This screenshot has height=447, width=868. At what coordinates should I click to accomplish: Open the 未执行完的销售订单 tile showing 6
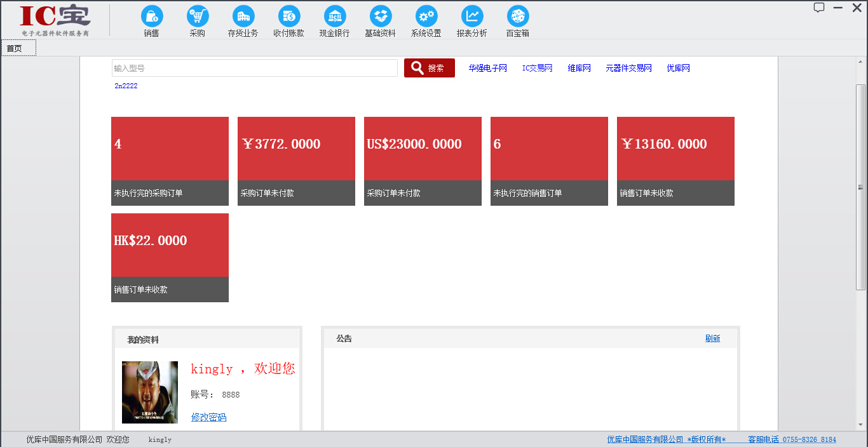[549, 161]
